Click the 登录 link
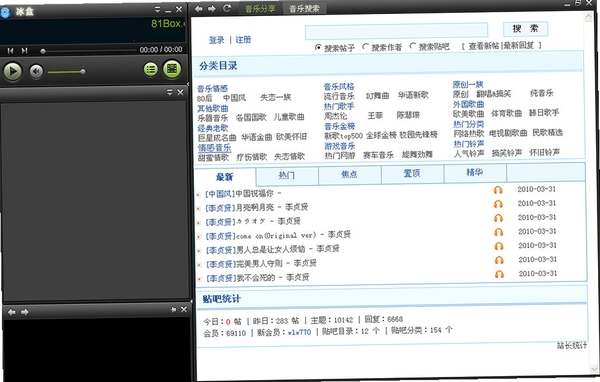Image resolution: width=600 pixels, height=382 pixels. coord(216,40)
